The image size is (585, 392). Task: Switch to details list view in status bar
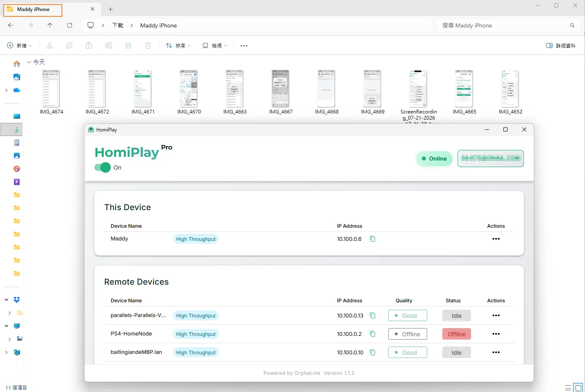(x=568, y=387)
